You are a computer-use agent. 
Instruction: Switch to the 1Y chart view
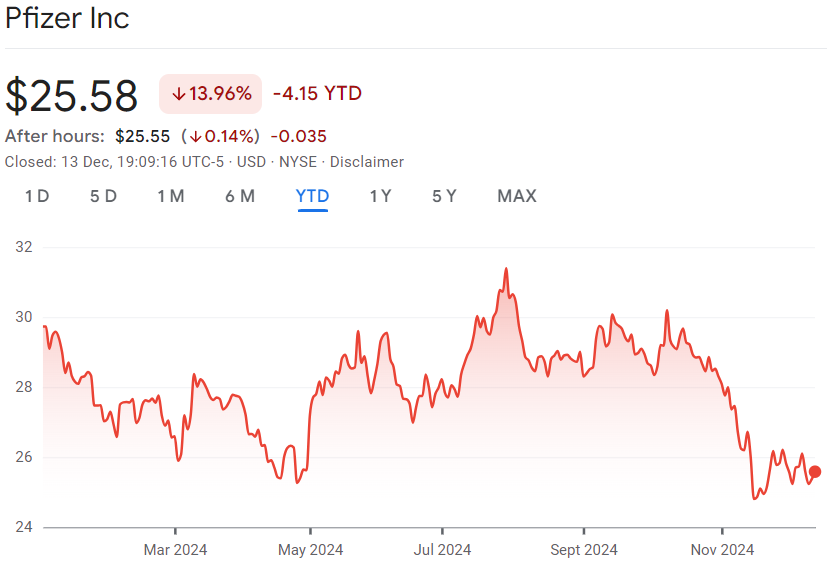click(380, 196)
